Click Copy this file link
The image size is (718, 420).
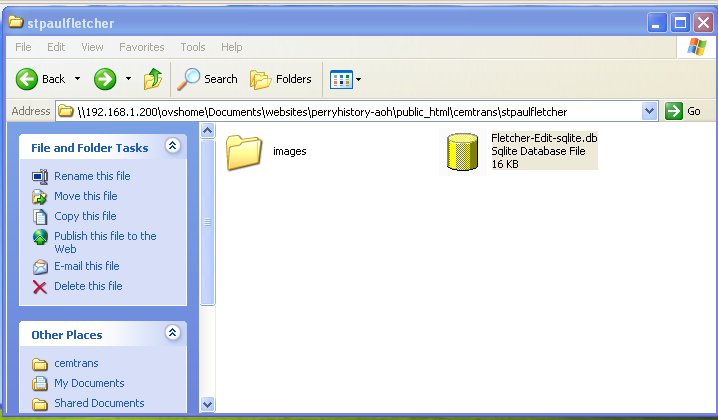pyautogui.click(x=85, y=216)
